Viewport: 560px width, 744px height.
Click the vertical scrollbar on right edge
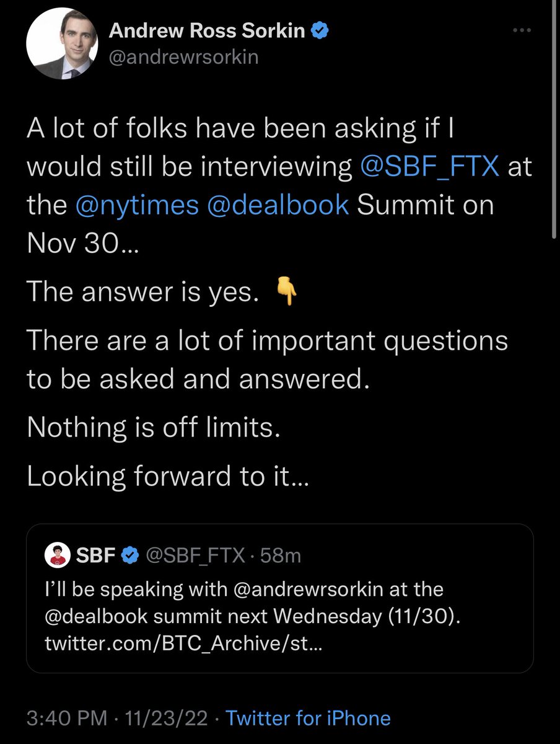pos(554,124)
